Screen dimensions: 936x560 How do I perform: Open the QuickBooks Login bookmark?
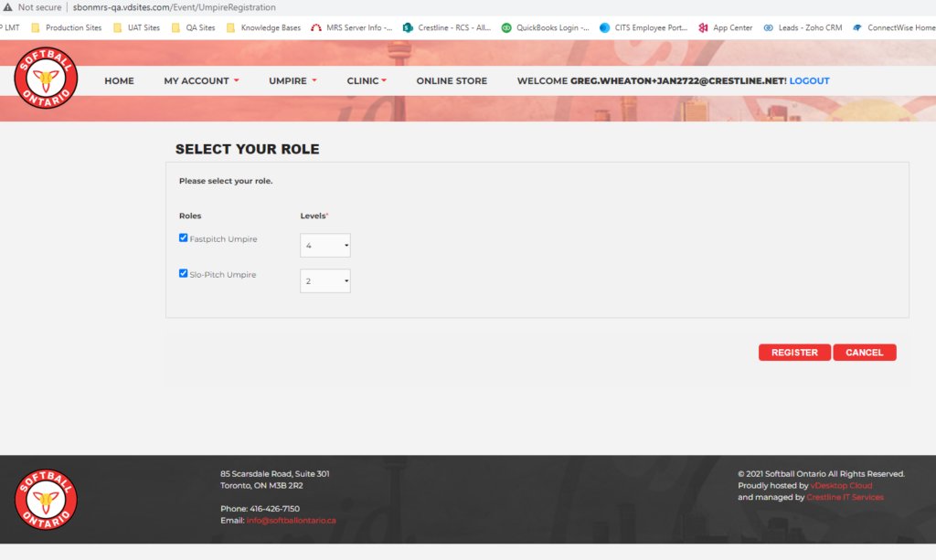[x=545, y=27]
